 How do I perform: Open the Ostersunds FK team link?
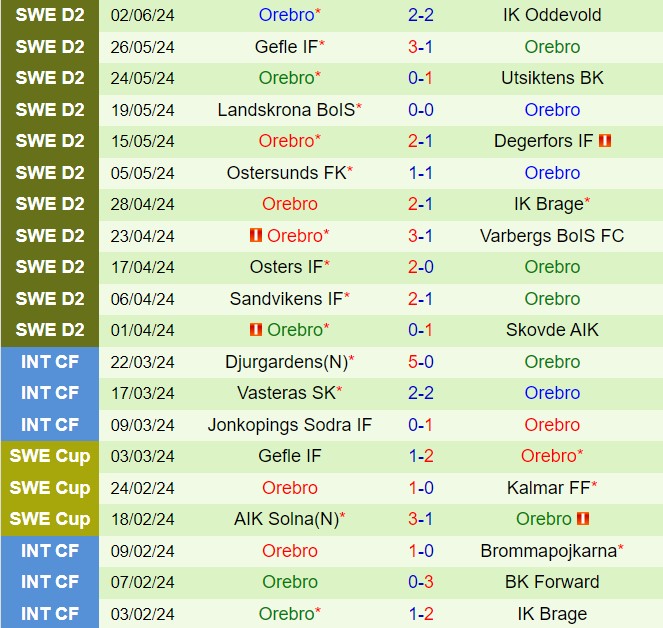point(286,173)
